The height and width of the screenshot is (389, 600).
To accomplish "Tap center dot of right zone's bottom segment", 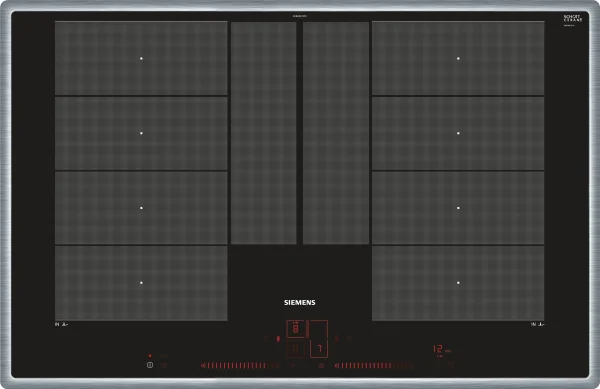I will [x=458, y=283].
